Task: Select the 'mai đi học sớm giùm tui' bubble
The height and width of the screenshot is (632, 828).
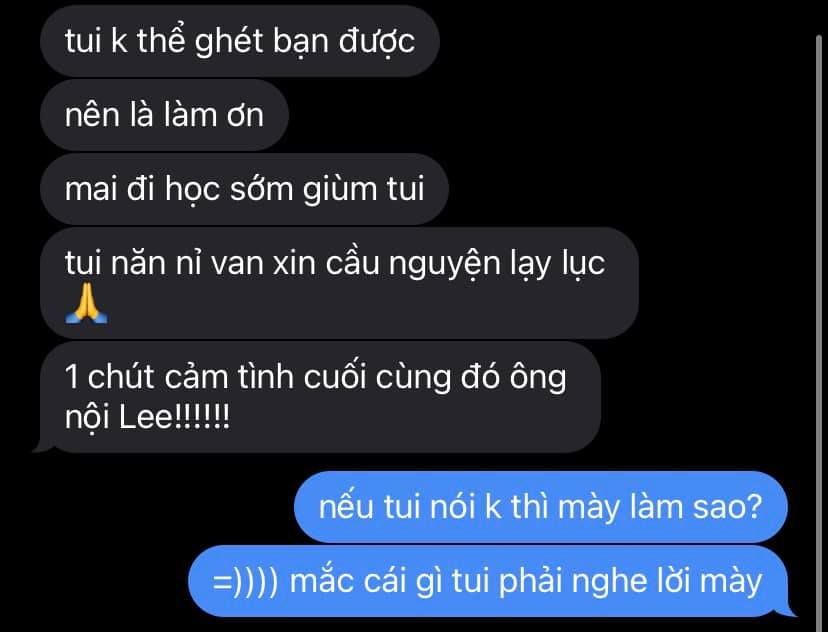Action: tap(244, 188)
